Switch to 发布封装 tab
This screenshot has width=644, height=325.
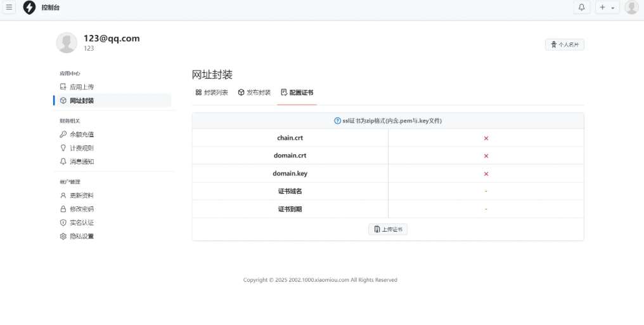[x=254, y=93]
